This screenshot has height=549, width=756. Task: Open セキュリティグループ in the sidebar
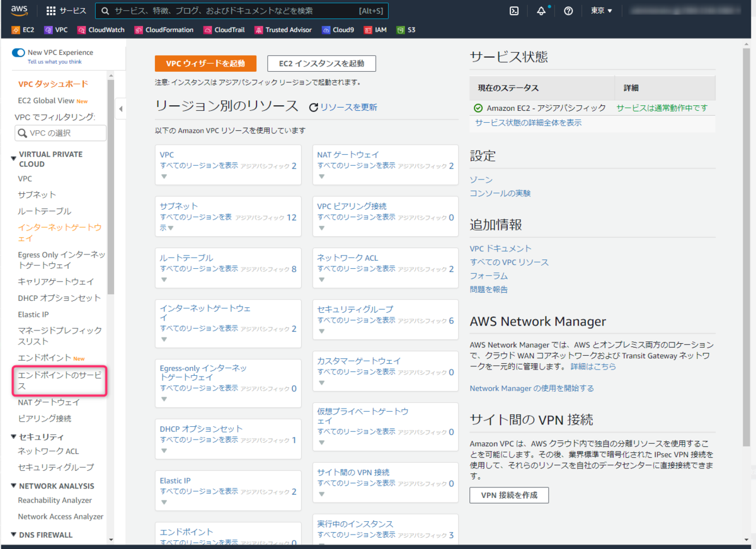click(x=55, y=467)
